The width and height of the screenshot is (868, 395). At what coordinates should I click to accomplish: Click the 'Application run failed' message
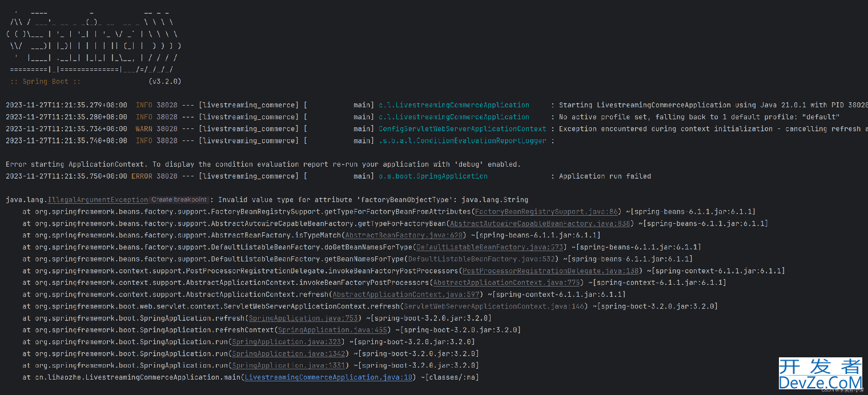[x=605, y=176]
